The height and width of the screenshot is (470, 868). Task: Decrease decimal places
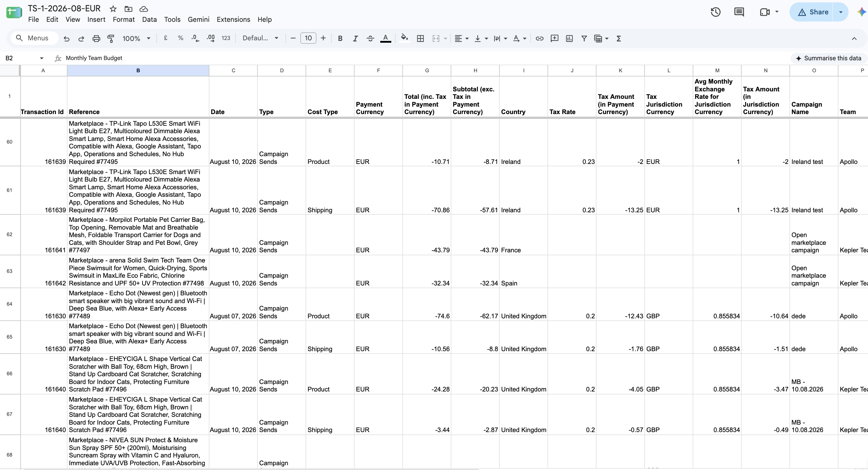click(x=195, y=38)
